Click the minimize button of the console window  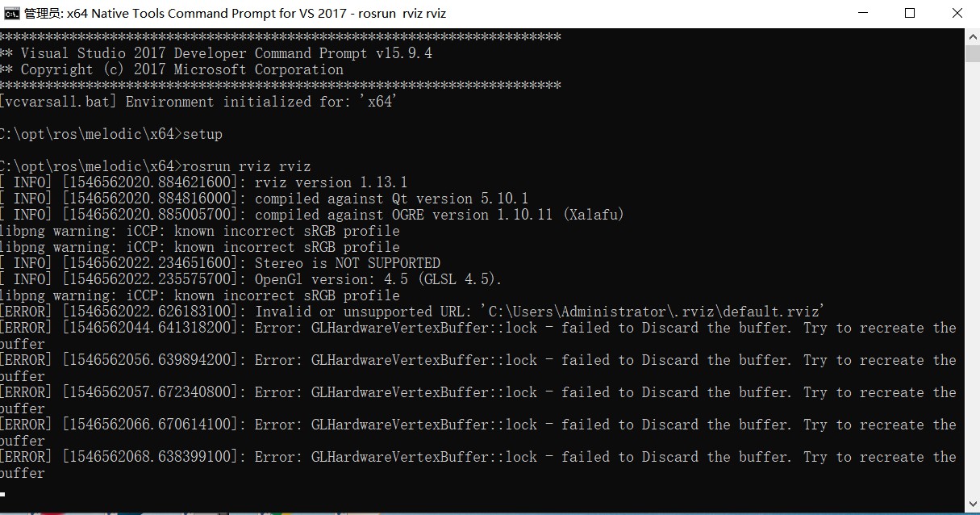pyautogui.click(x=862, y=13)
